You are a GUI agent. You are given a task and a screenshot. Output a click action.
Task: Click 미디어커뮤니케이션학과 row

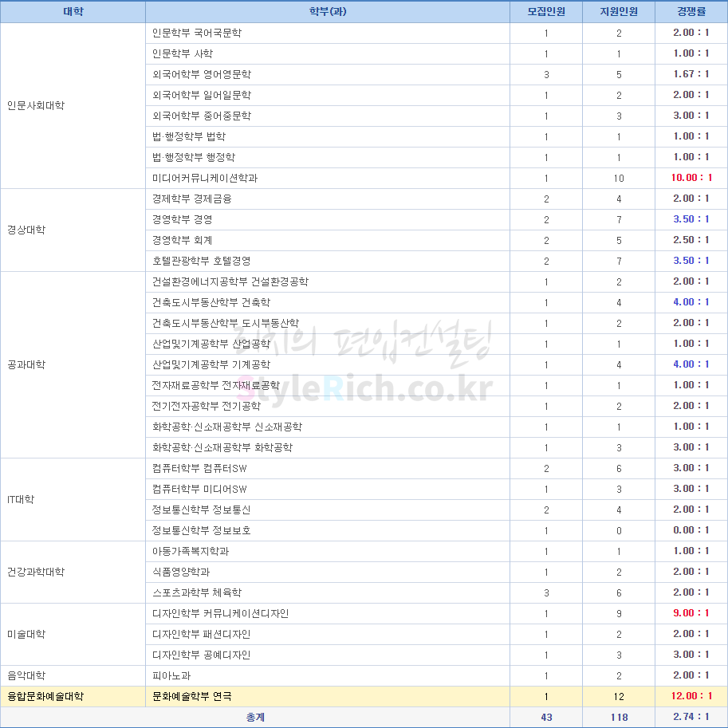[x=436, y=179]
